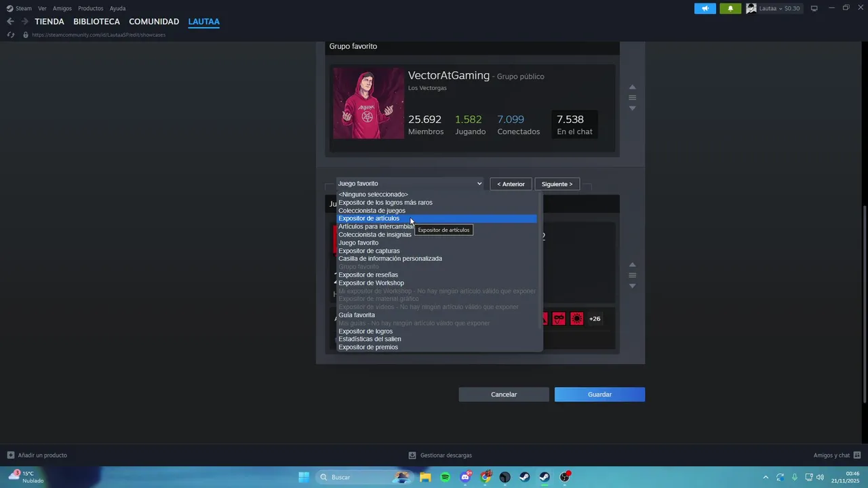The width and height of the screenshot is (868, 488).
Task: Click the Siguiente > button
Action: [x=557, y=184]
